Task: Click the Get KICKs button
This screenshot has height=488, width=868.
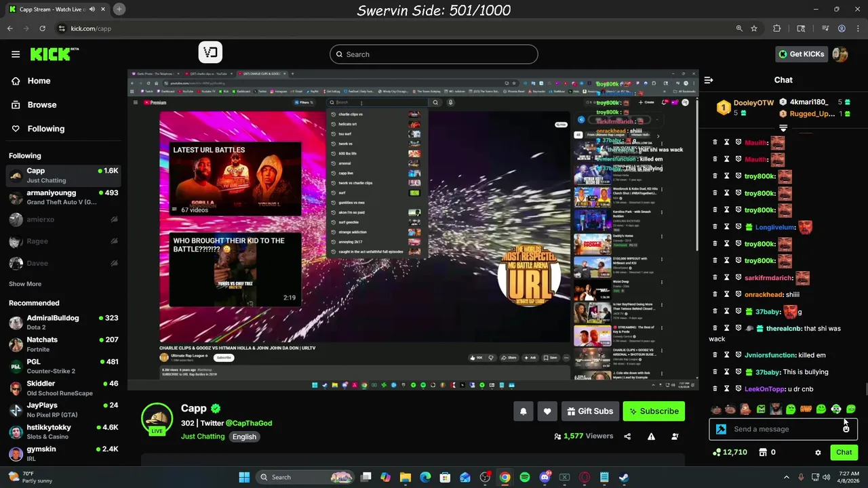Action: pos(802,54)
